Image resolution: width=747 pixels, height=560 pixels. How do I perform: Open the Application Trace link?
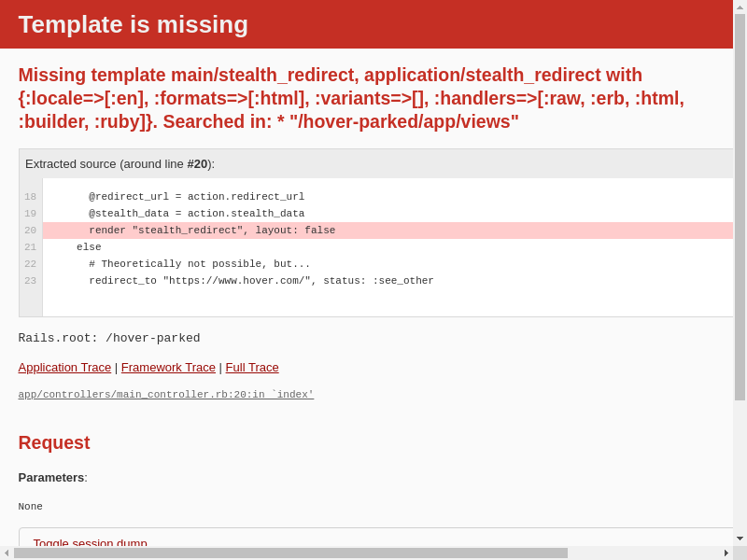(64, 368)
